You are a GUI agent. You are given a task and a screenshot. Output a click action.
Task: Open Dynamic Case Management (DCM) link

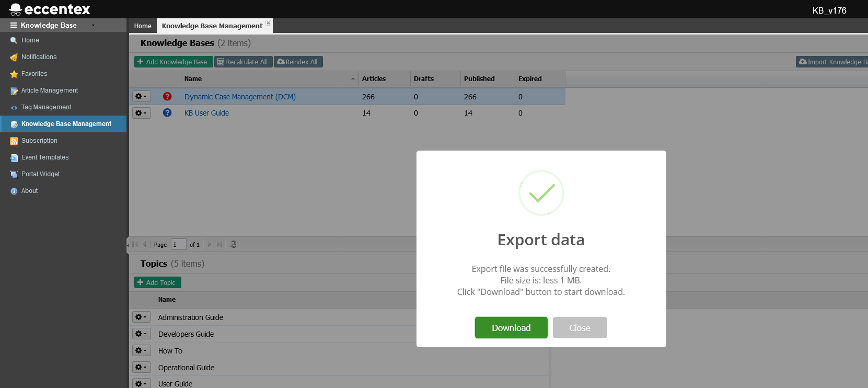[240, 97]
